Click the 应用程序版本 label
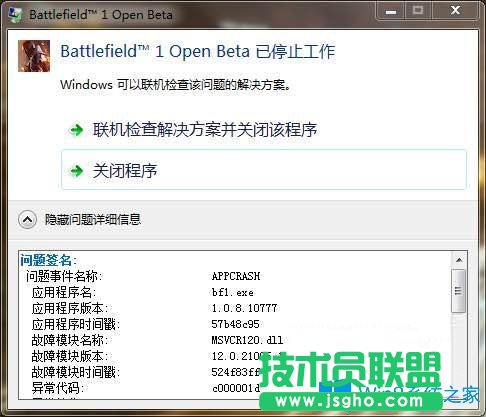Image resolution: width=486 pixels, height=417 pixels. tap(70, 308)
